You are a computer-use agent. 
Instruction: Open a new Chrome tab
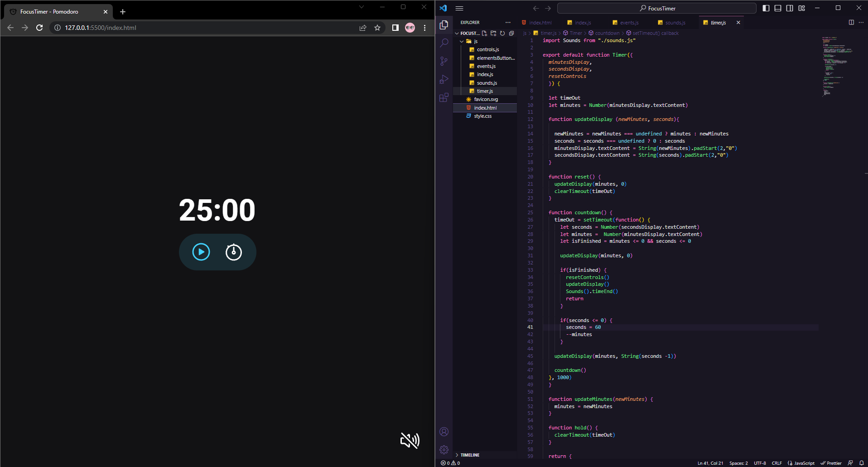click(123, 12)
